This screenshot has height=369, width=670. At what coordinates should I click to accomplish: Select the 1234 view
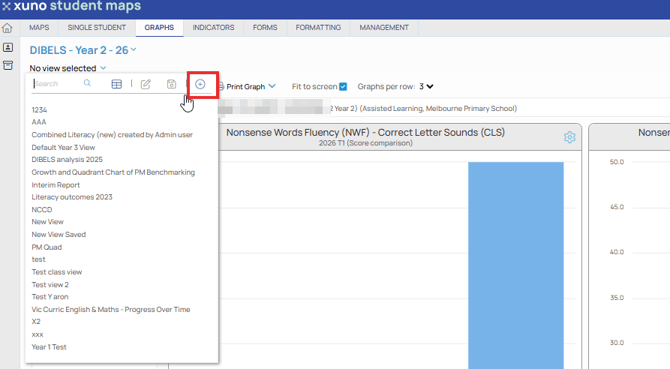coord(39,110)
